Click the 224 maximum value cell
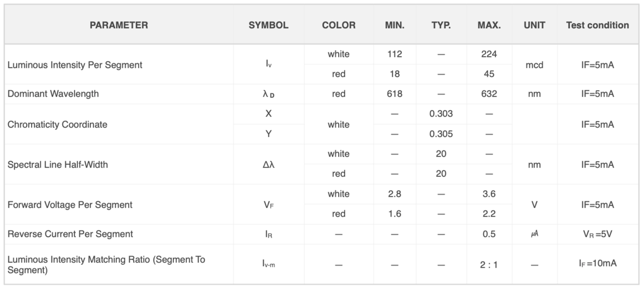The height and width of the screenshot is (289, 644). point(489,54)
